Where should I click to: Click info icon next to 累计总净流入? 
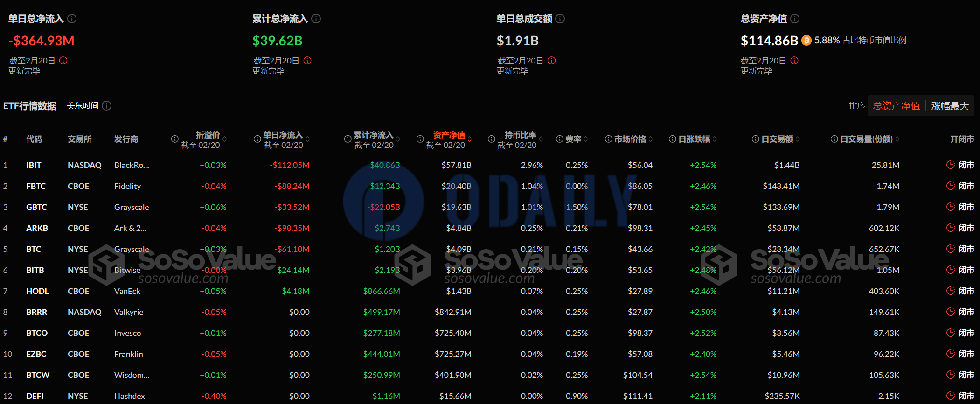pos(316,19)
